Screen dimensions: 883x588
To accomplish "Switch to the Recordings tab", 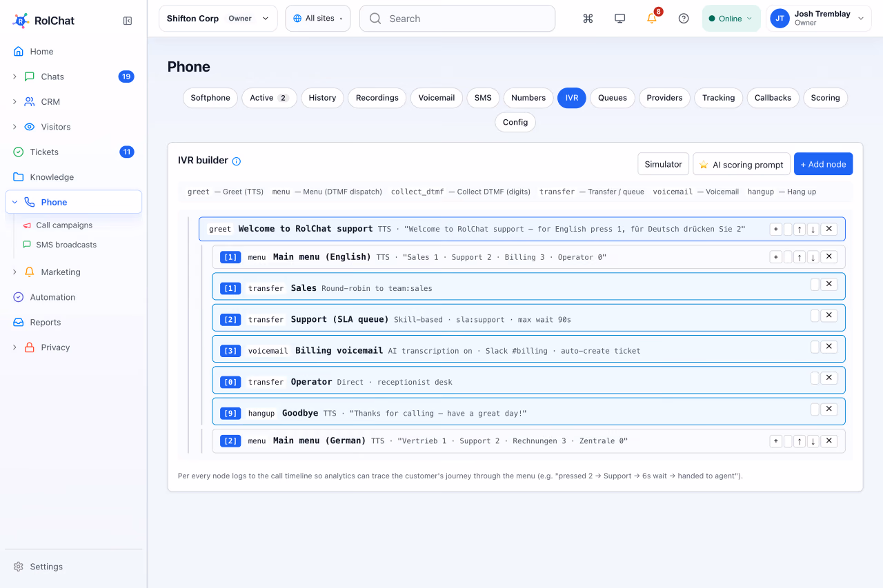I will [377, 98].
